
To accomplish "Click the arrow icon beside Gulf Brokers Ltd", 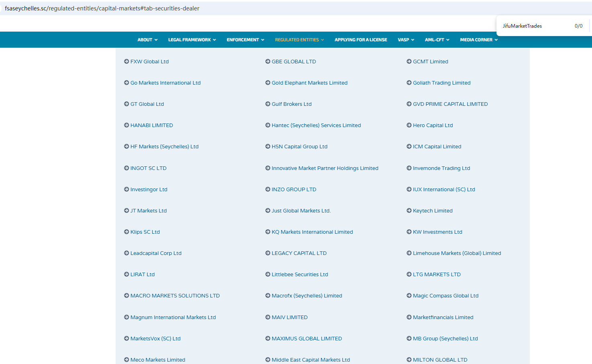I will click(x=268, y=104).
